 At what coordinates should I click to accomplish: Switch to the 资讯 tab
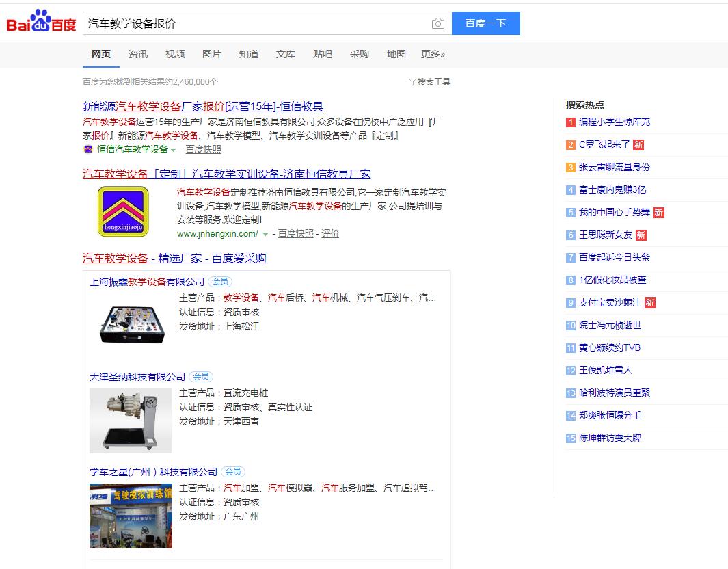[x=138, y=54]
